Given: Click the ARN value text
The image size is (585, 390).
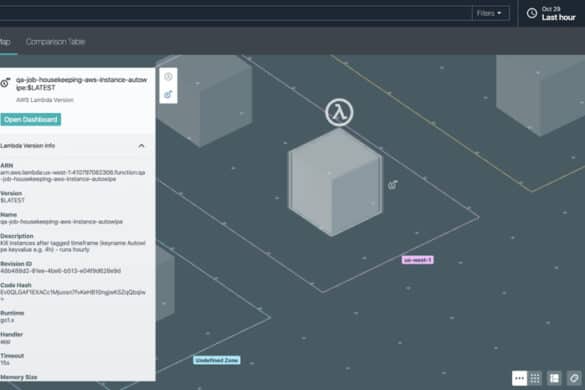Looking at the screenshot, I should coord(73,176).
